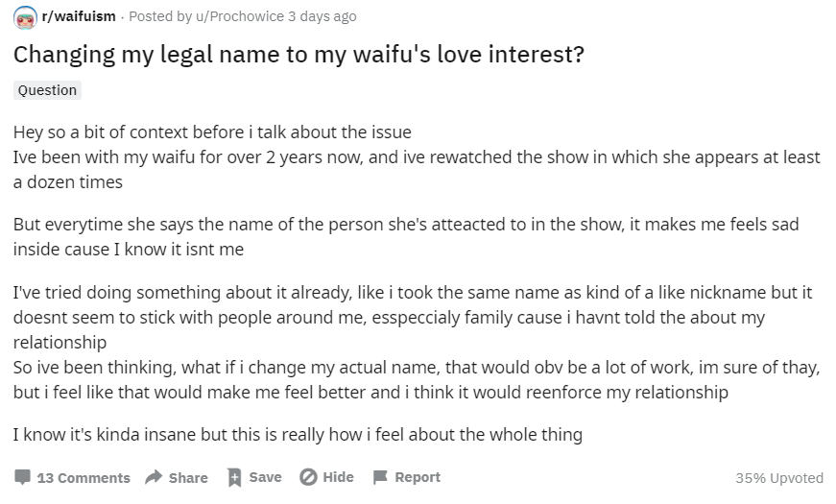Click the r/waifuism subreddit avatar icon

pos(25,17)
